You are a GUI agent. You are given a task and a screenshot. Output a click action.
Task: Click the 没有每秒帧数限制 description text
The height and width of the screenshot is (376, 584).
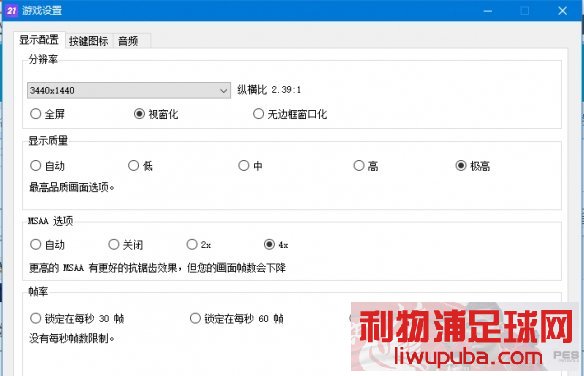[72, 338]
